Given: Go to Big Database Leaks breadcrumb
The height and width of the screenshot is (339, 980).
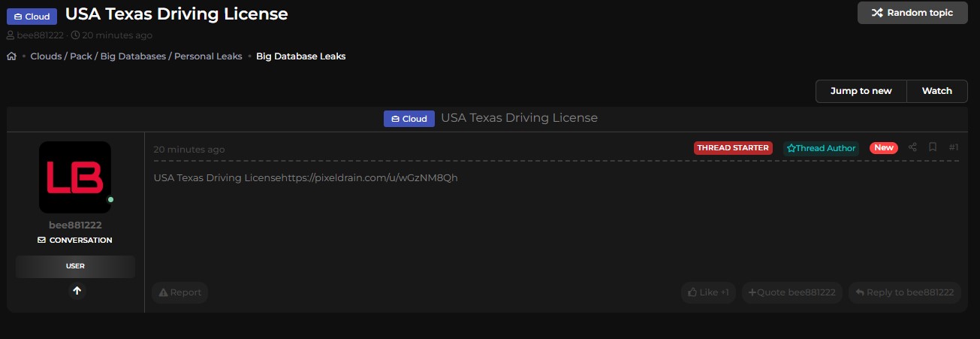Looking at the screenshot, I should [300, 56].
